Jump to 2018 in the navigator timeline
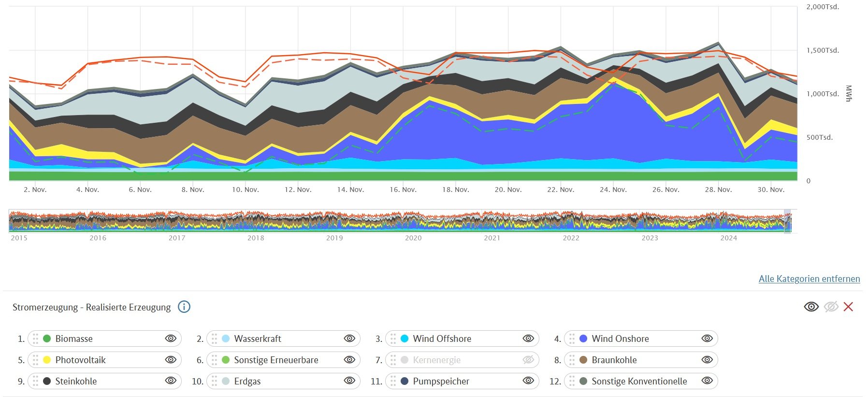Screen dimensions: 868x397 point(256,238)
